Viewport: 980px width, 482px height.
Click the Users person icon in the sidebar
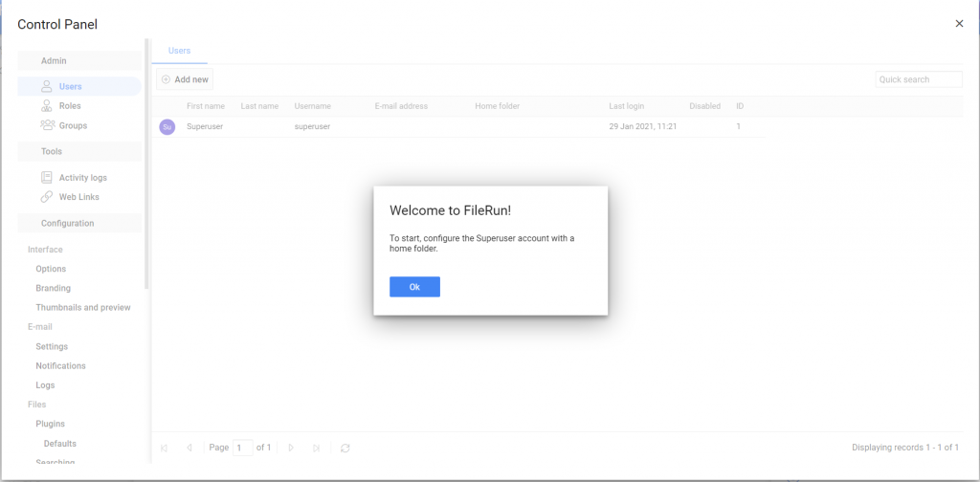pyautogui.click(x=46, y=86)
